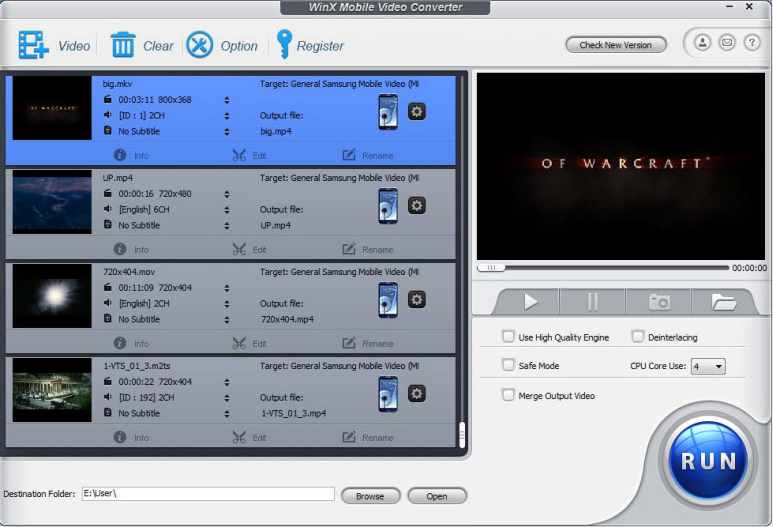773x527 pixels.
Task: Open settings gear for 720x404.mov
Action: click(x=417, y=299)
